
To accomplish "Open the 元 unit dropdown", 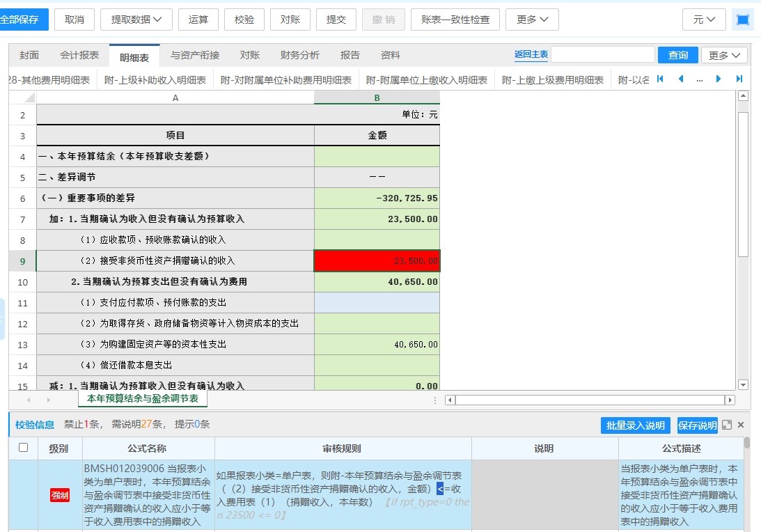I will click(704, 19).
